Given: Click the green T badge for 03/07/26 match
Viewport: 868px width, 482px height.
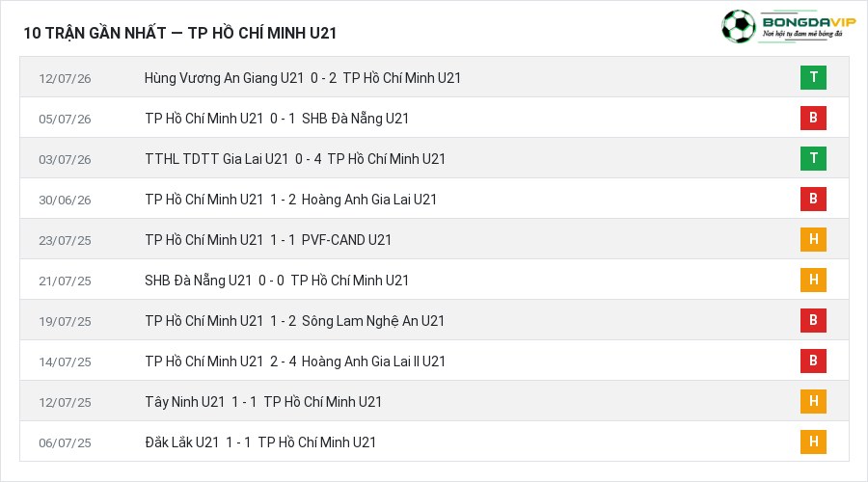Looking at the screenshot, I should pyautogui.click(x=813, y=158).
